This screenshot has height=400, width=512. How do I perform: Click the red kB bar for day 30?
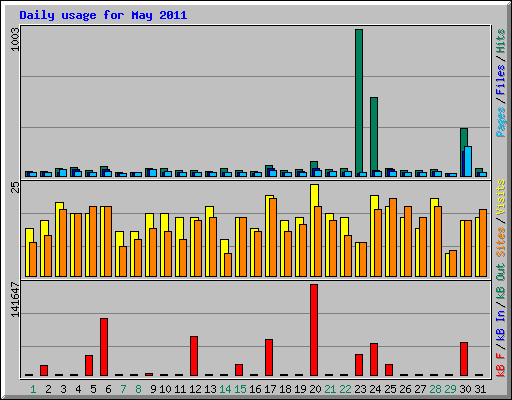464,359
